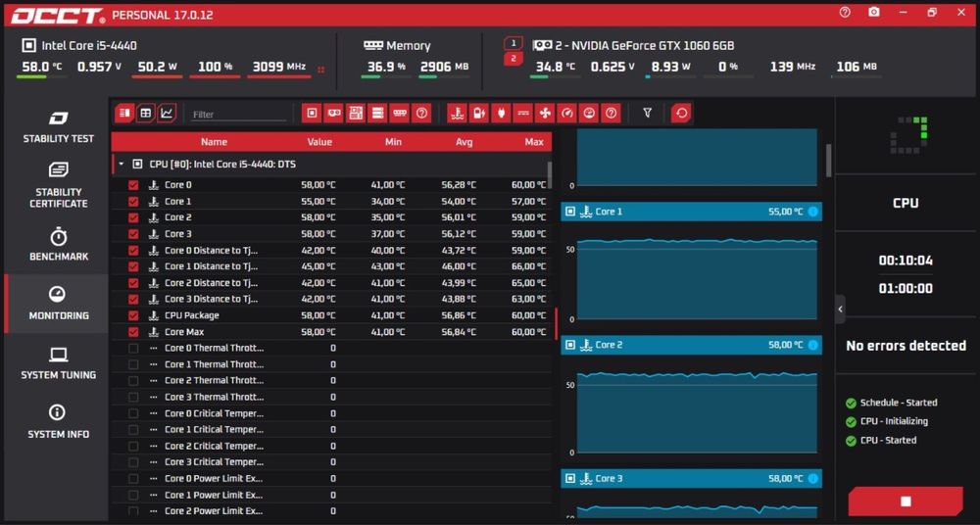This screenshot has height=525, width=980.
Task: Click the Core 3 graph header checkbox icon
Action: coord(570,479)
